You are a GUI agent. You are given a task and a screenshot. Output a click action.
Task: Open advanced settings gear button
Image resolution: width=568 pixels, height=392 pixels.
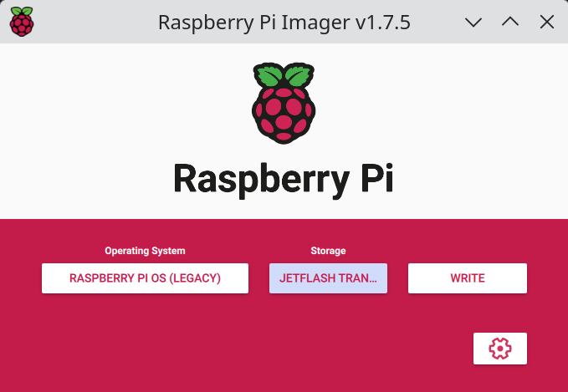(500, 349)
